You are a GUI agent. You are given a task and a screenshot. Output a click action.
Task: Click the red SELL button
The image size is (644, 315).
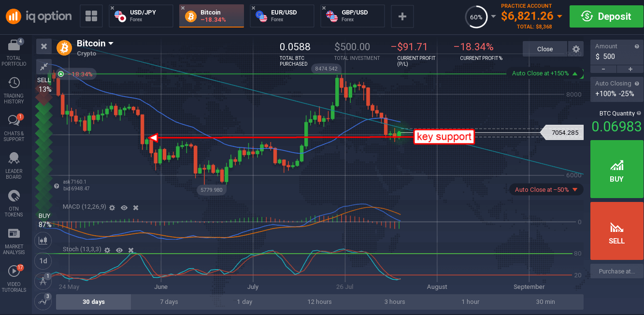click(616, 231)
